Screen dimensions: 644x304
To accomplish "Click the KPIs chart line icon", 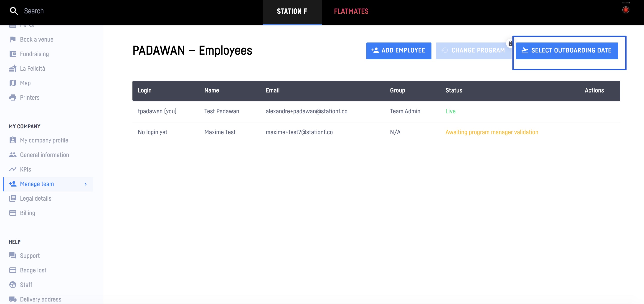I will [x=13, y=169].
